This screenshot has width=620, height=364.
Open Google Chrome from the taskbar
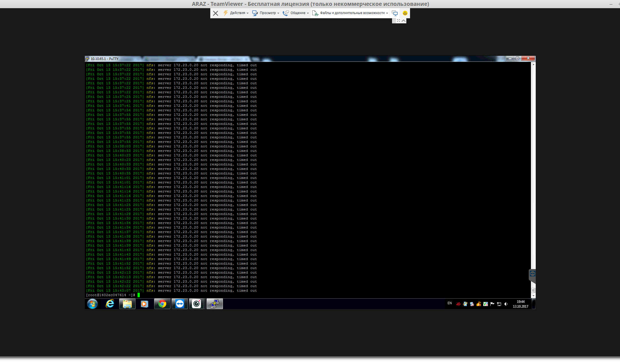pyautogui.click(x=162, y=304)
